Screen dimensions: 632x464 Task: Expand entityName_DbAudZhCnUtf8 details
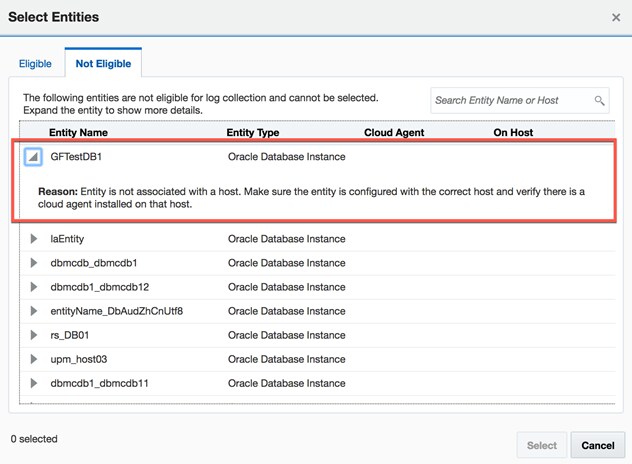(34, 311)
